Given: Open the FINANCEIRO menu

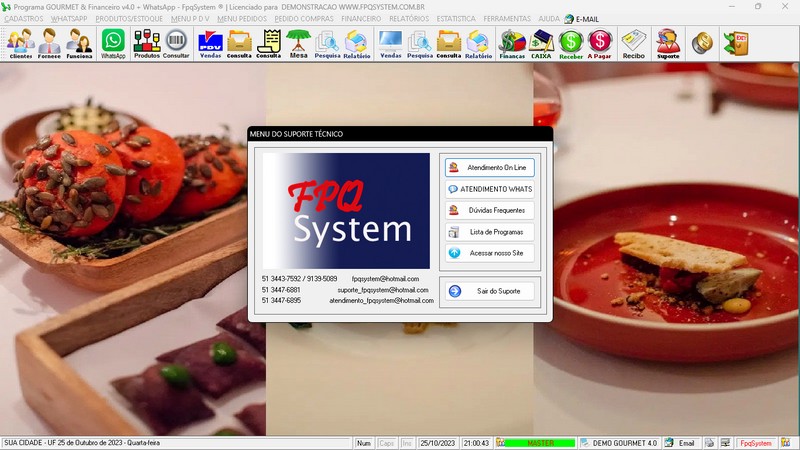Looking at the screenshot, I should click(361, 19).
